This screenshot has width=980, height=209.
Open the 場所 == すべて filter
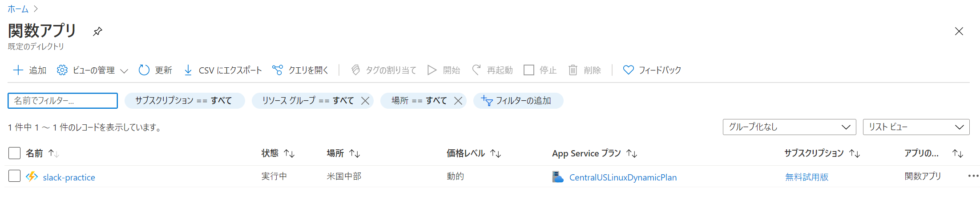point(419,101)
